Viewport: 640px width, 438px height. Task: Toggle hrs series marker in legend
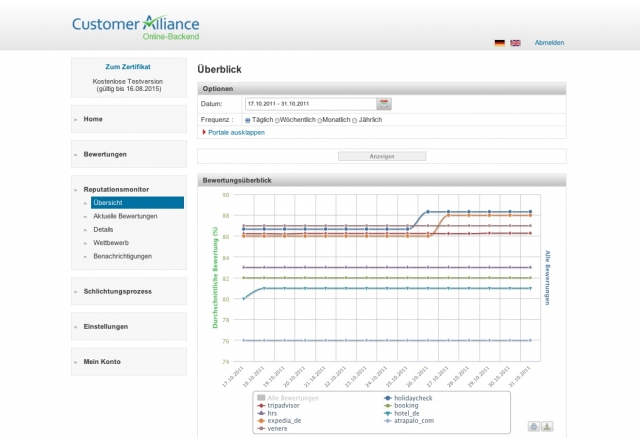pyautogui.click(x=261, y=413)
